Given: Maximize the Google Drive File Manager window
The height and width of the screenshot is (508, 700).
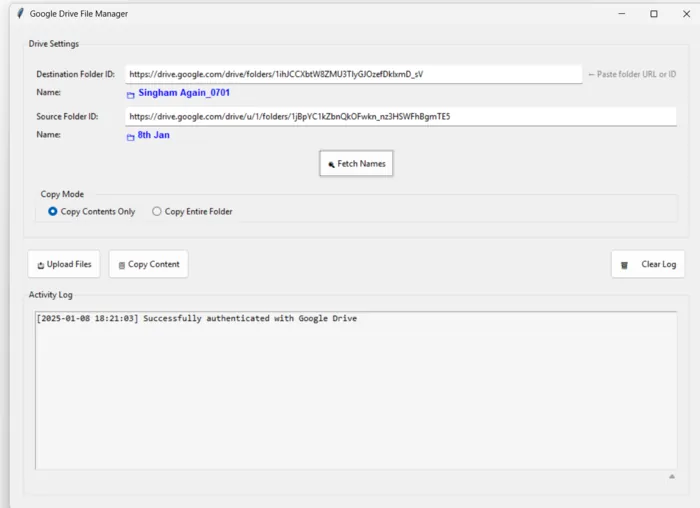Looking at the screenshot, I should [x=654, y=14].
